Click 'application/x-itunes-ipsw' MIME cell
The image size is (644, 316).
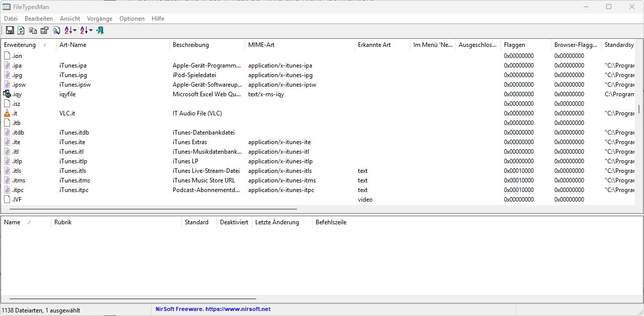[282, 85]
